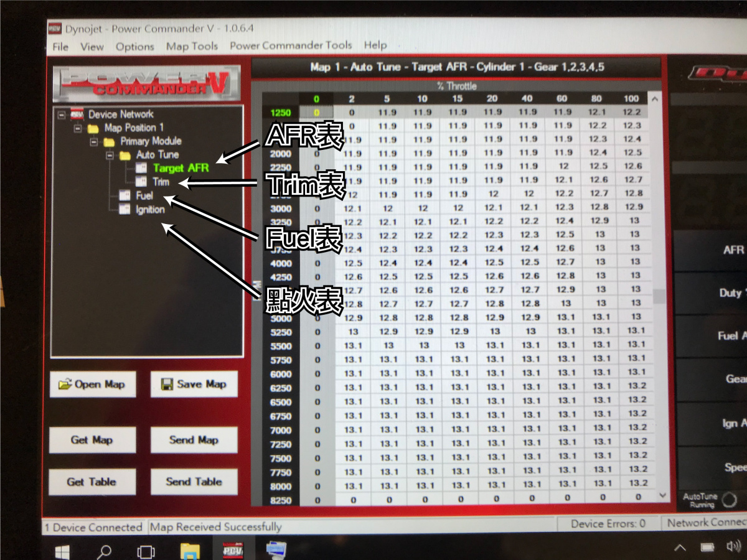747x560 pixels.
Task: Collapse the Auto Tune folder node
Action: pos(110,156)
